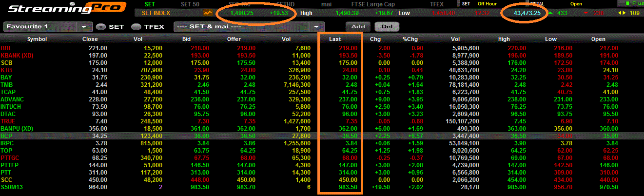This screenshot has width=644, height=196.
Task: Select the ADVANC symbol
Action: pos(12,99)
